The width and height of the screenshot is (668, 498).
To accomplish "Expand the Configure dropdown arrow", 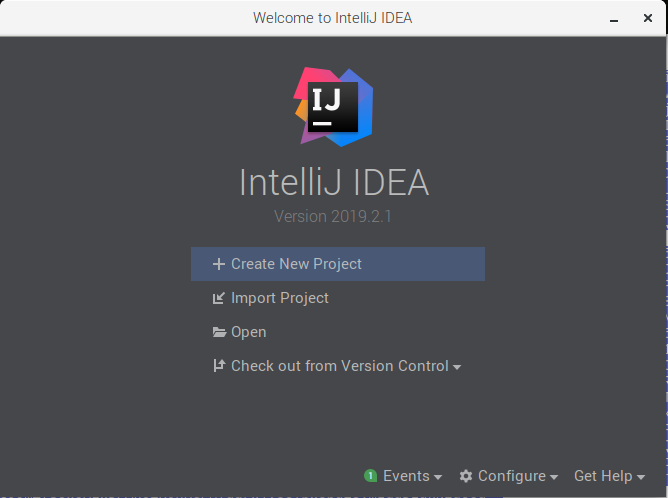I will click(554, 477).
